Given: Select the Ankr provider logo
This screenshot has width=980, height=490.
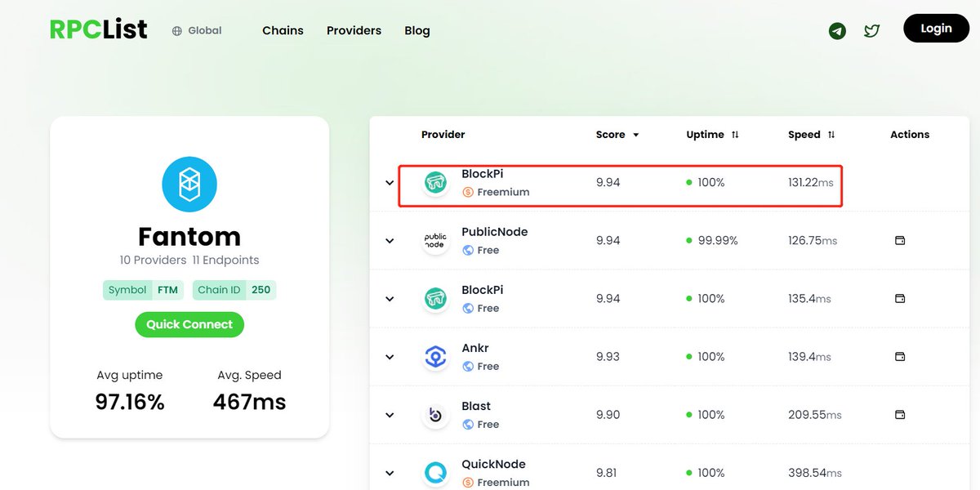Looking at the screenshot, I should (x=435, y=356).
